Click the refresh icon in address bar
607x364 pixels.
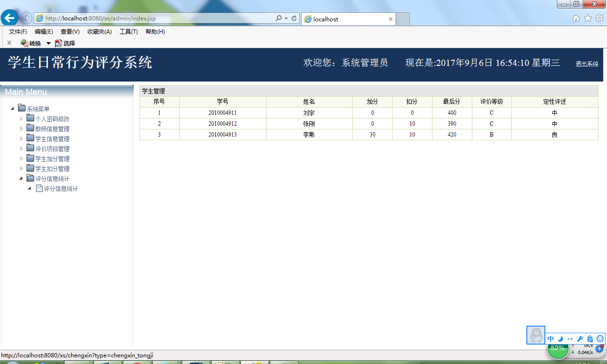(x=294, y=18)
